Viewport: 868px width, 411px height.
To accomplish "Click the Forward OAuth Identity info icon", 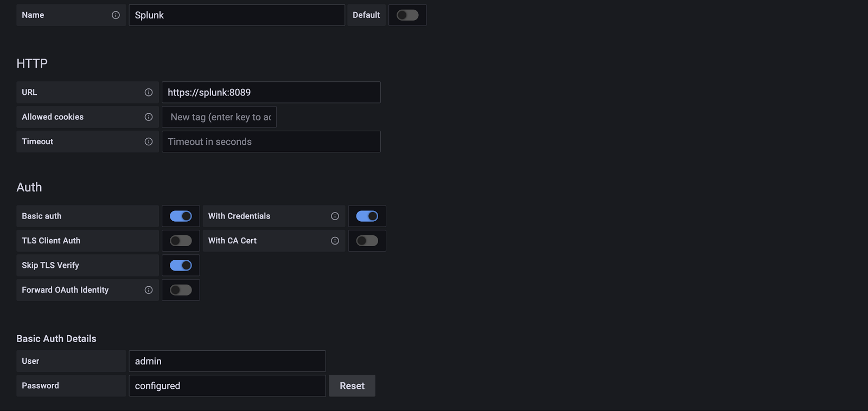I will (x=149, y=290).
